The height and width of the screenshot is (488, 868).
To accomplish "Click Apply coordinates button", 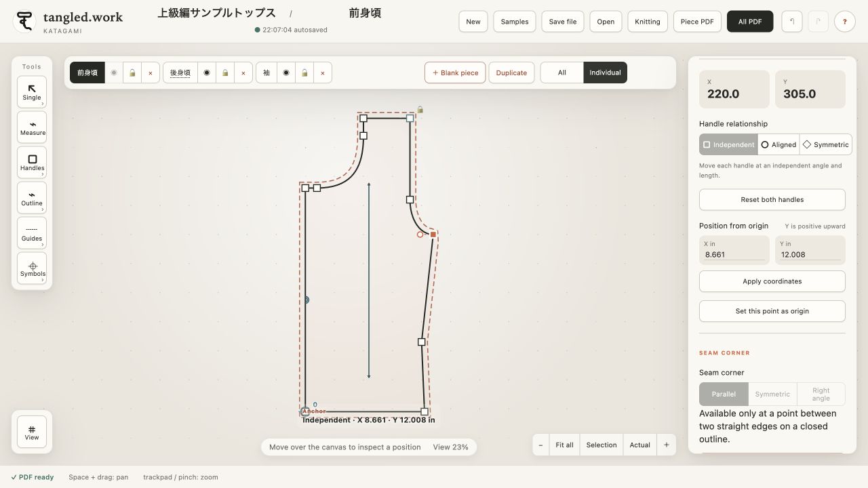I will 772,281.
